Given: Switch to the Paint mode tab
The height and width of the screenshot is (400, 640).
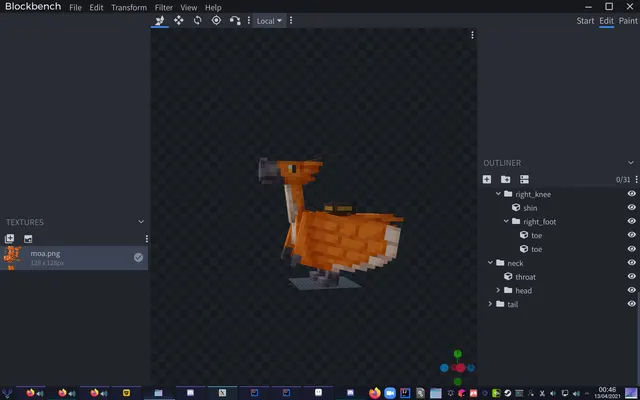Looking at the screenshot, I should pos(628,21).
